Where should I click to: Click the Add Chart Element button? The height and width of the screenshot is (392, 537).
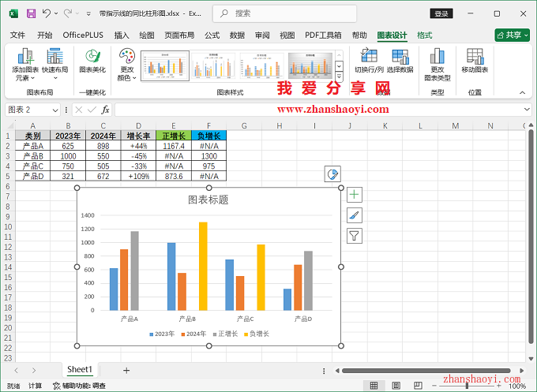[24, 63]
